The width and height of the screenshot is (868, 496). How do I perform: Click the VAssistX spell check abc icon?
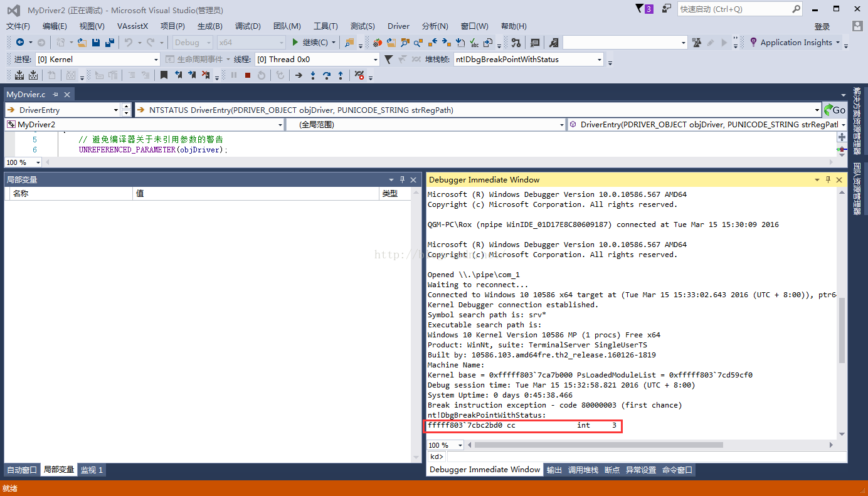tap(475, 43)
